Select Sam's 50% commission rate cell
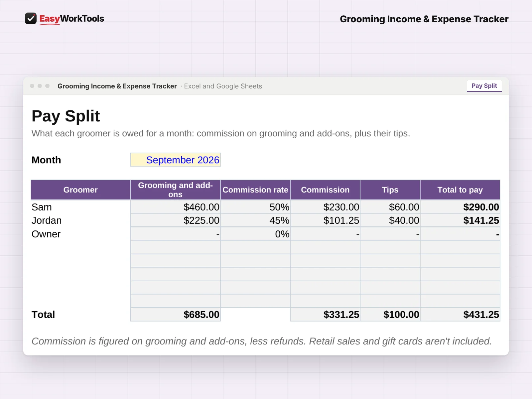The image size is (532, 399). tap(255, 207)
